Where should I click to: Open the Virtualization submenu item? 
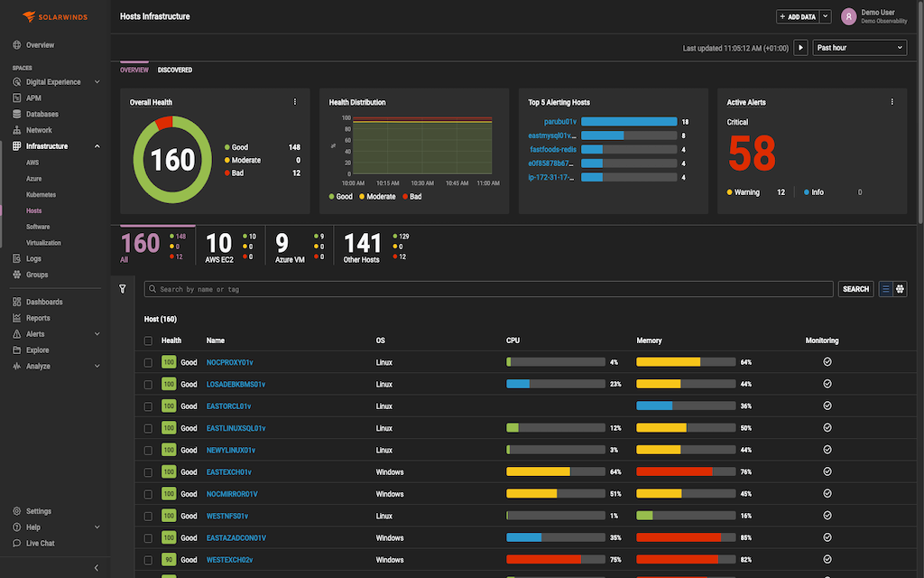tap(43, 242)
